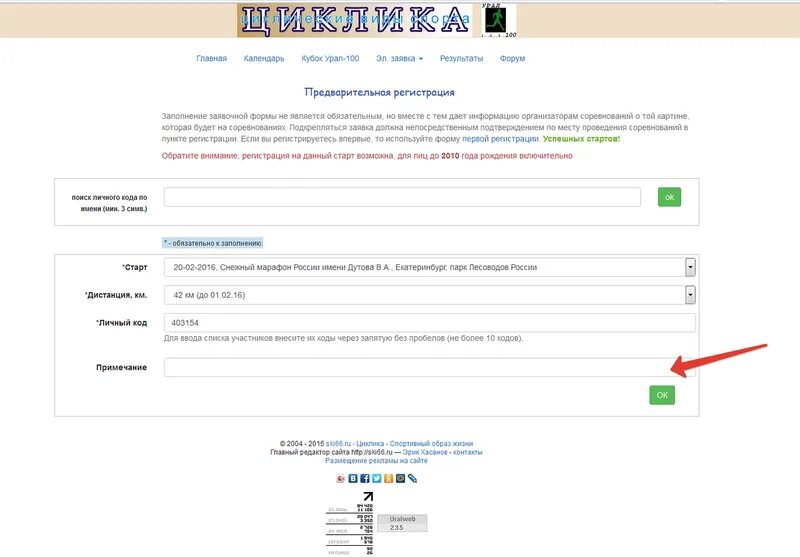The width and height of the screenshot is (800, 557).
Task: Expand the Эл. заявка dropdown menu
Action: point(399,59)
